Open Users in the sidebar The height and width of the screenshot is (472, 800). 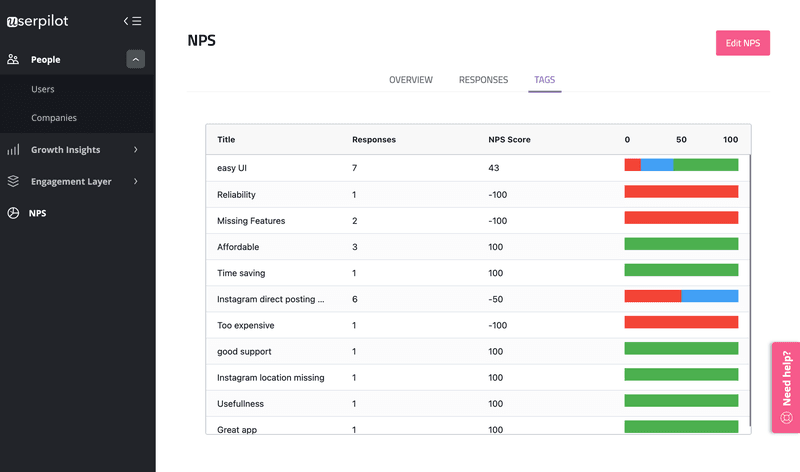point(43,90)
